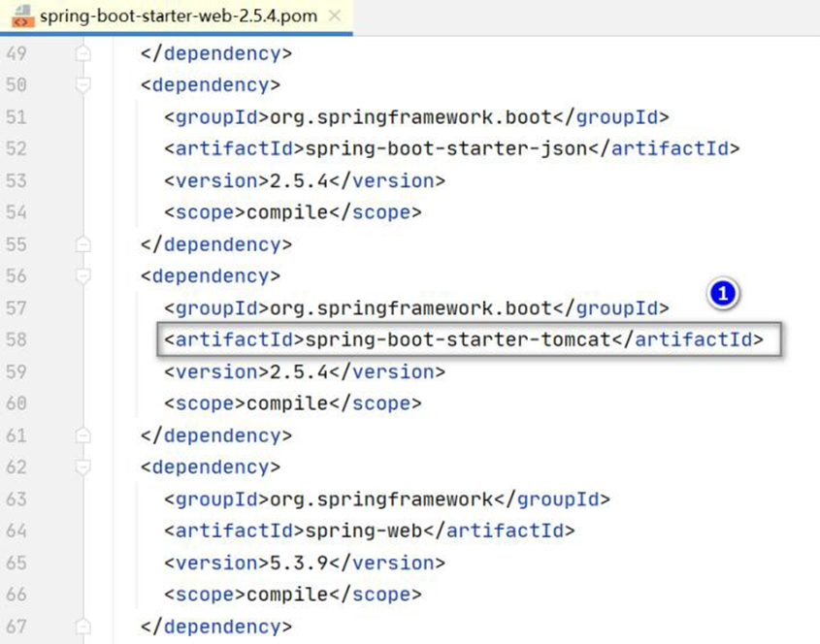The image size is (820, 644).
Task: Collapse the dependency block starting at line 50
Action: [82, 85]
